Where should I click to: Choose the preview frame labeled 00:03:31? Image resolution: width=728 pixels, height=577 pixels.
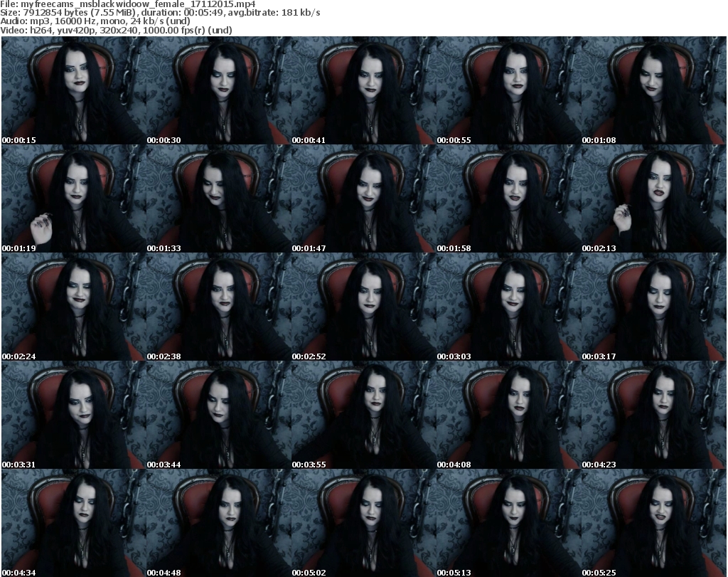coord(74,415)
